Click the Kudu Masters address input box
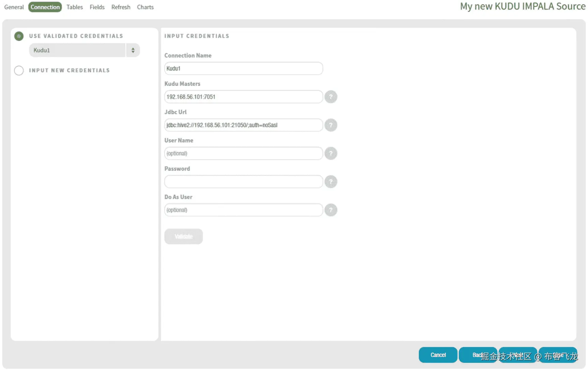588x371 pixels. click(x=244, y=97)
